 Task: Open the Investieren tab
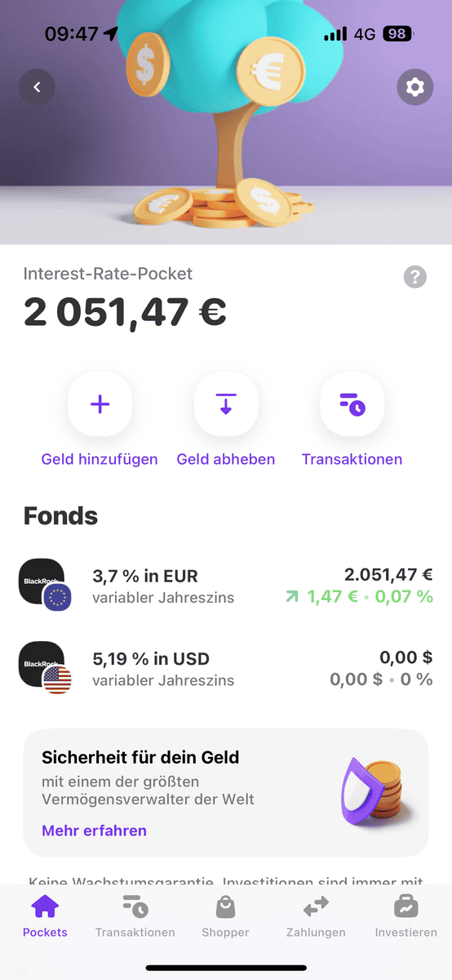406,915
